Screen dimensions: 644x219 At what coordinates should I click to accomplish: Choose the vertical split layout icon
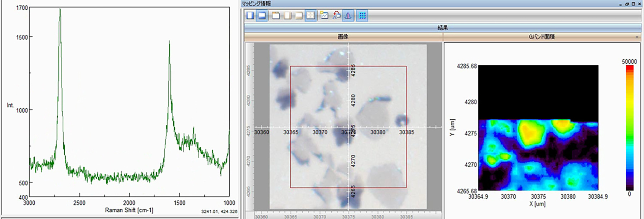click(x=287, y=15)
